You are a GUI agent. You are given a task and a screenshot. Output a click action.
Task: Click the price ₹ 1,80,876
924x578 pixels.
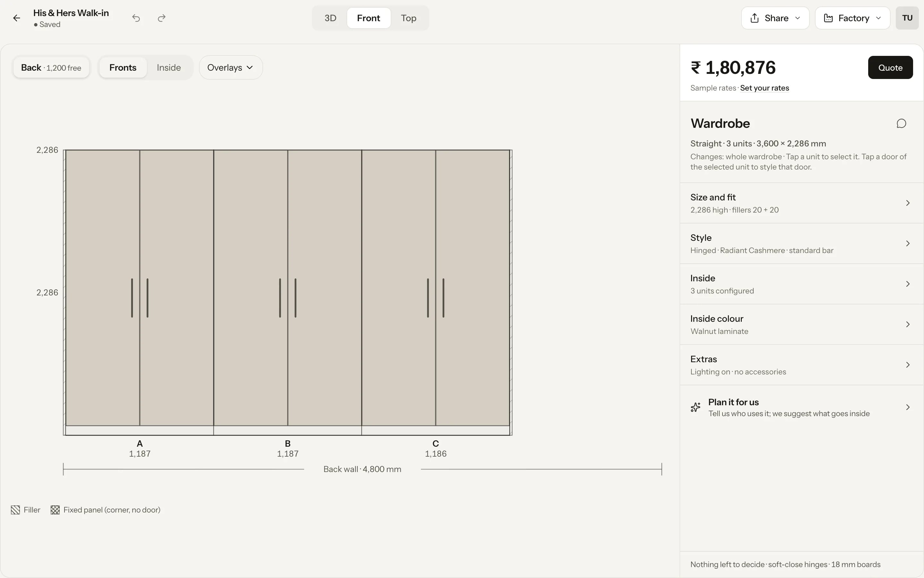(733, 68)
